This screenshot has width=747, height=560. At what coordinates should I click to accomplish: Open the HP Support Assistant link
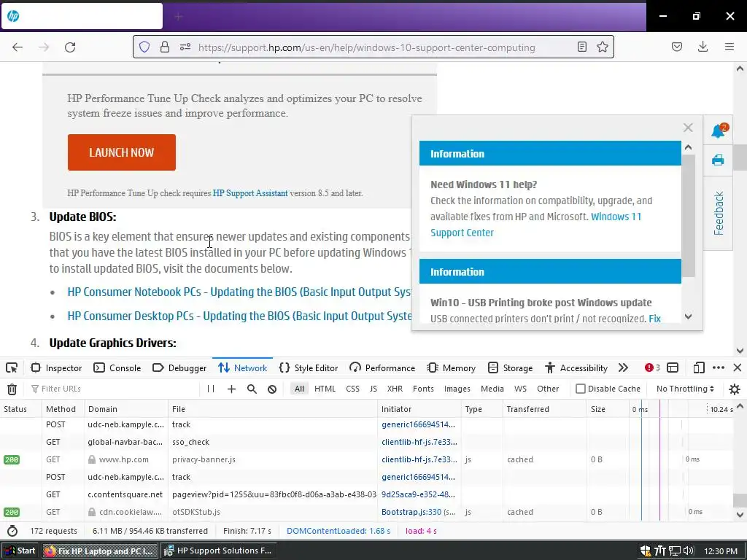250,193
